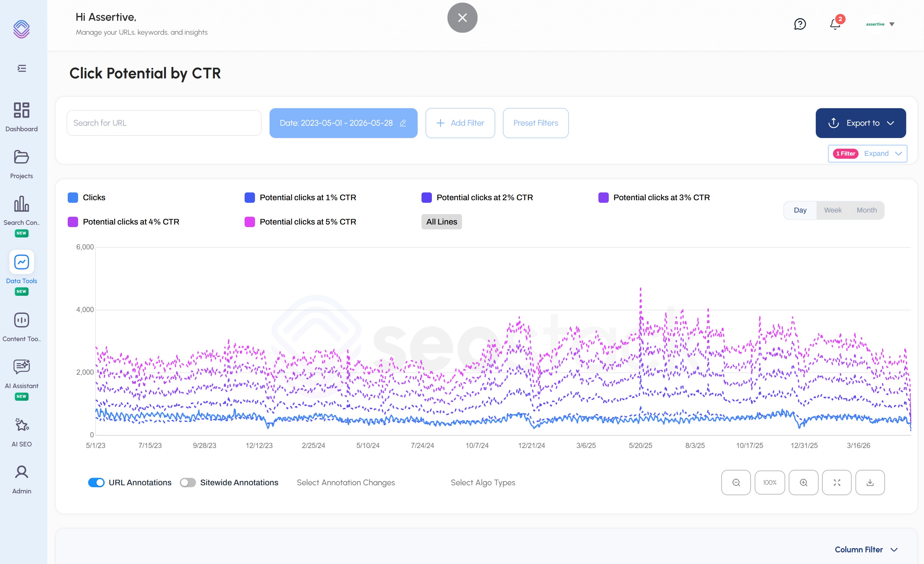Toggle Potential clicks at 5% CTR line

pyautogui.click(x=300, y=222)
